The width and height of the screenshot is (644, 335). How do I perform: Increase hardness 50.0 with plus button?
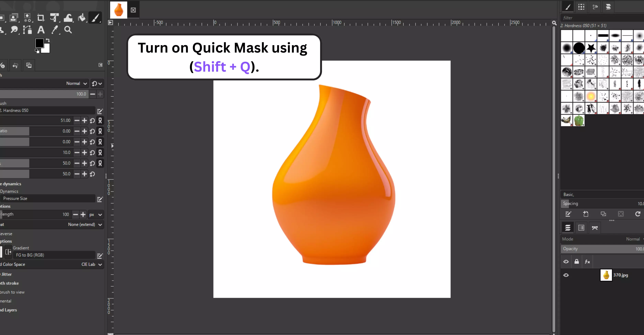[85, 163]
